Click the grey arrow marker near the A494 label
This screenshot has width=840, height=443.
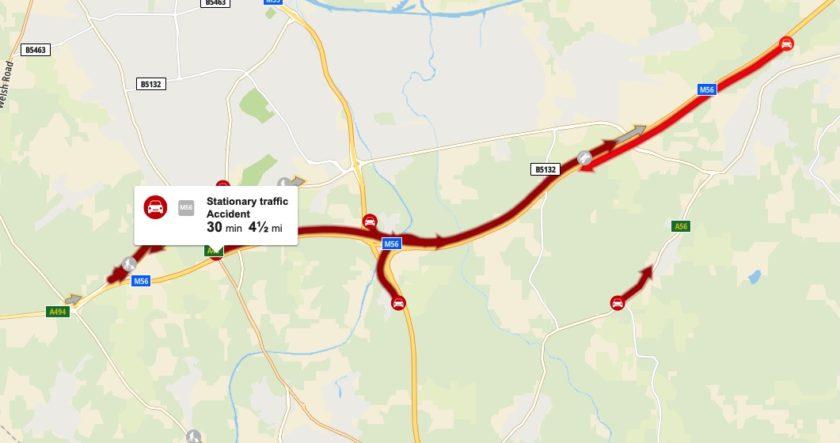point(73,299)
